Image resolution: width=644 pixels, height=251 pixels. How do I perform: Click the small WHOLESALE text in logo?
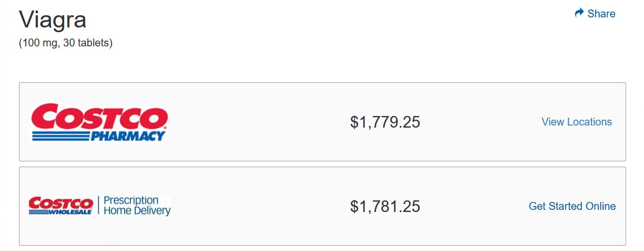tap(71, 212)
